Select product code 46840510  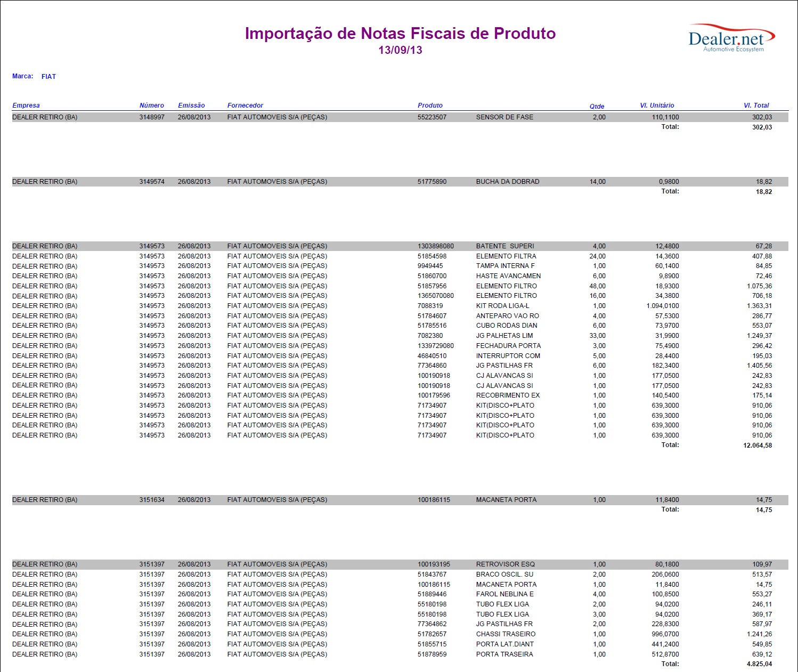(432, 356)
